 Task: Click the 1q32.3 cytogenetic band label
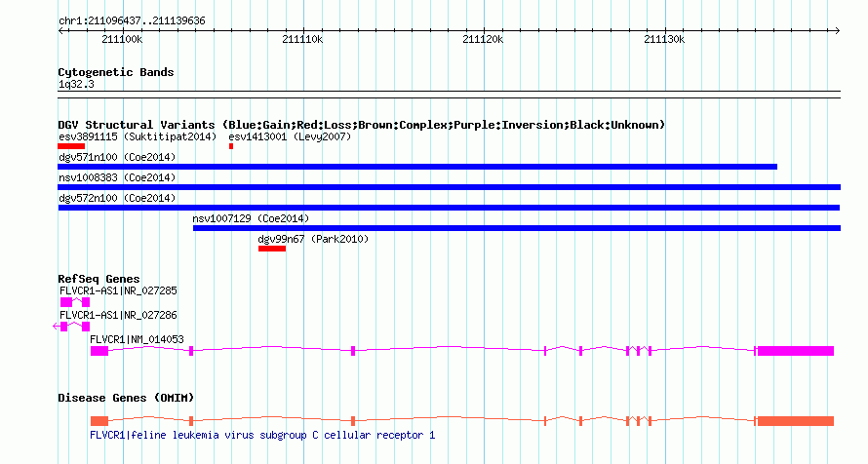coord(76,84)
